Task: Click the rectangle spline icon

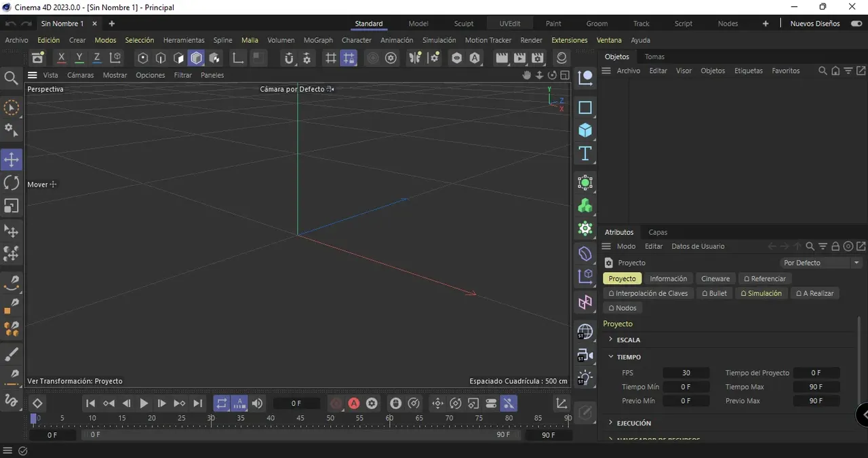Action: click(585, 107)
